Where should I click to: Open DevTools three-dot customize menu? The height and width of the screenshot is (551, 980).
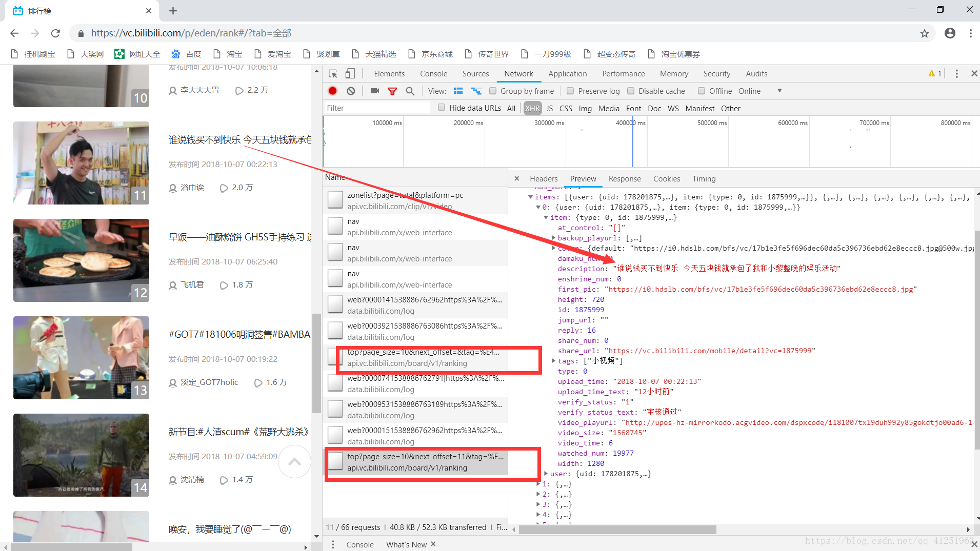coord(956,74)
